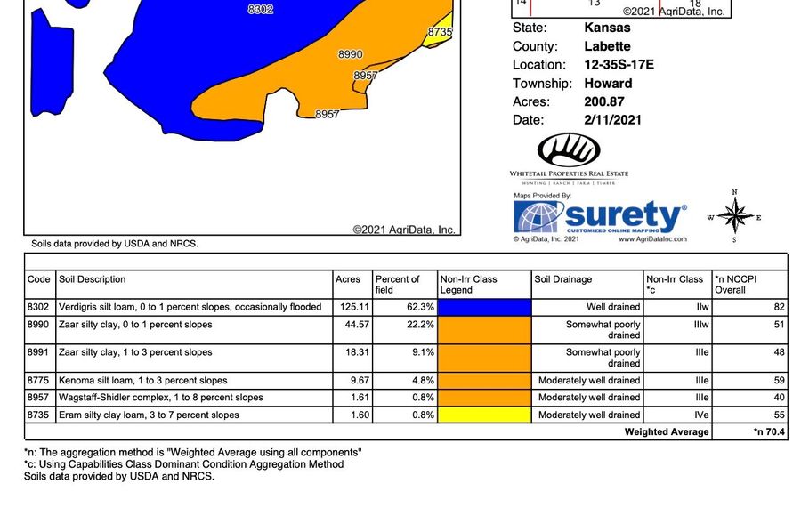The height and width of the screenshot is (532, 801).
Task: Click the NCCPI value 82
Action: (x=779, y=307)
